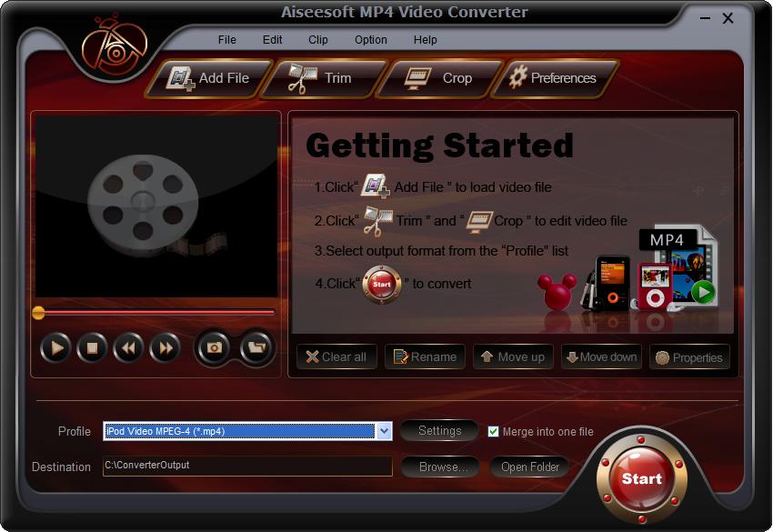The width and height of the screenshot is (773, 532).
Task: Open the Crop tool
Action: [440, 78]
